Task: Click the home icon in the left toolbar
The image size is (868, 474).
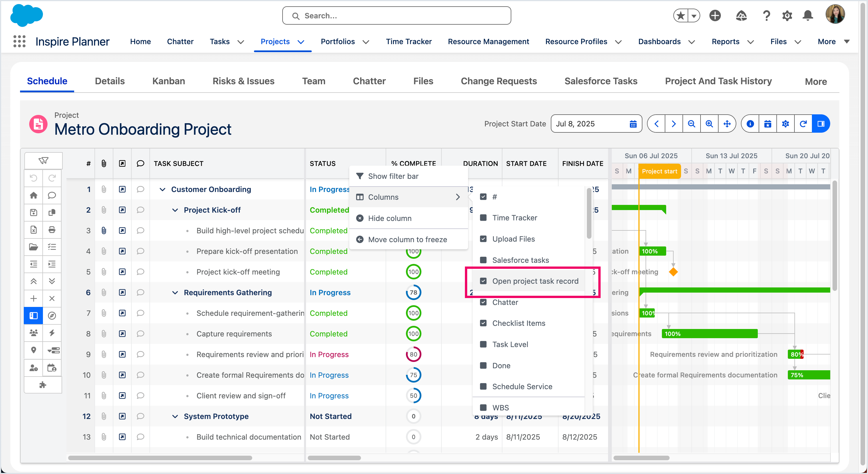Action: click(x=34, y=195)
